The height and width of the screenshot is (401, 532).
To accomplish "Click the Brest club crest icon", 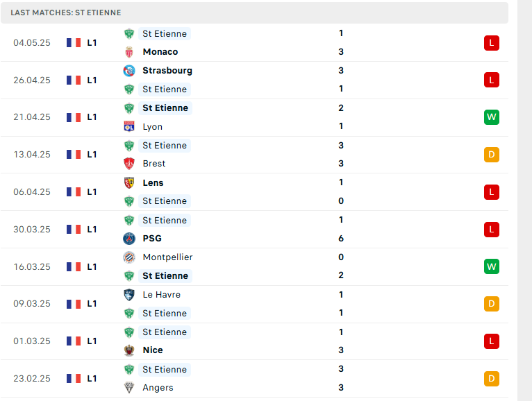I will pyautogui.click(x=129, y=163).
